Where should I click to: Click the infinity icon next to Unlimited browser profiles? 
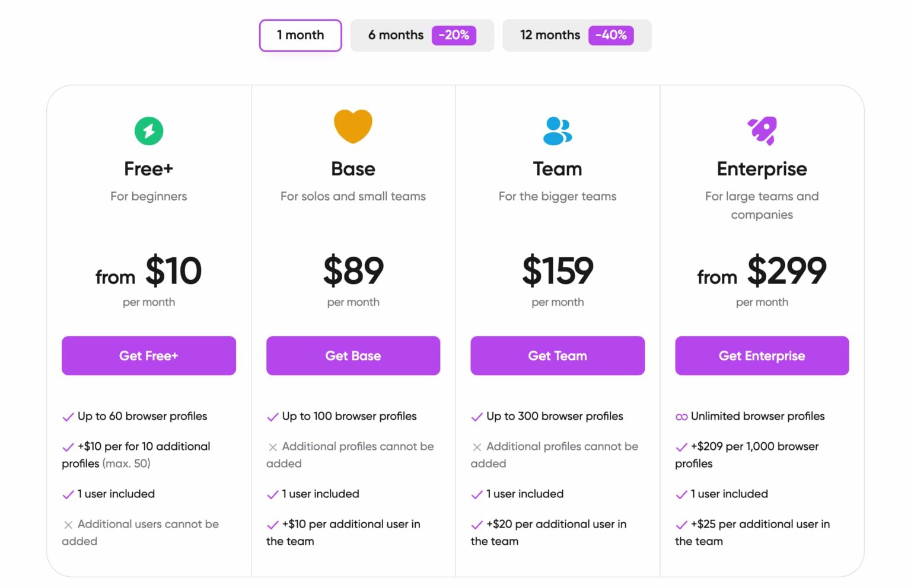coord(681,417)
